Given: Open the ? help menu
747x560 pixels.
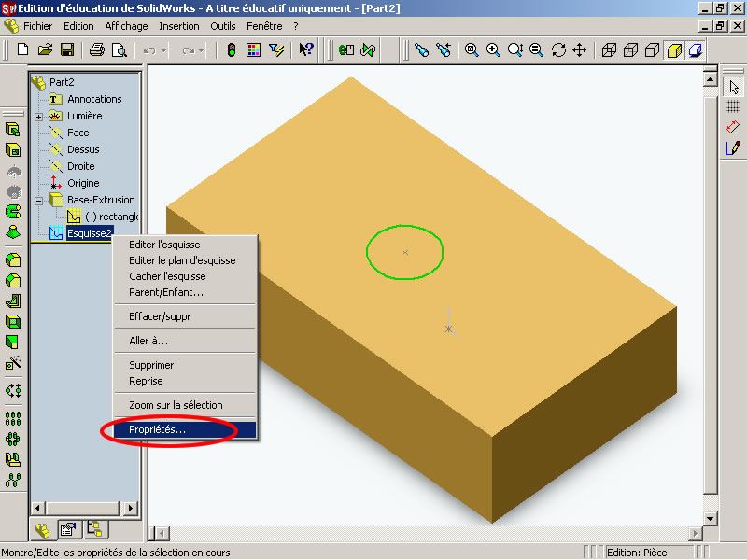Looking at the screenshot, I should pyautogui.click(x=296, y=26).
